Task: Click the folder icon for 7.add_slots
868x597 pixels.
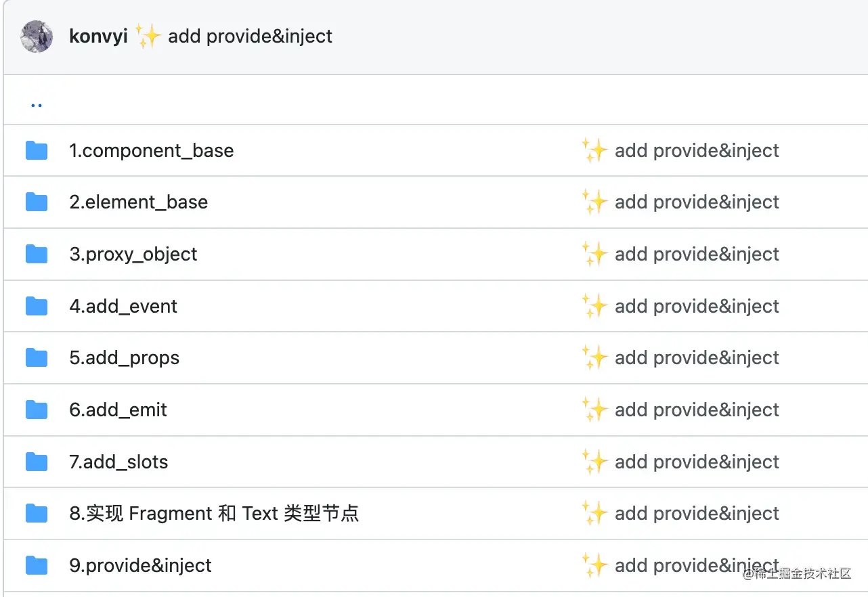Action: 37,462
